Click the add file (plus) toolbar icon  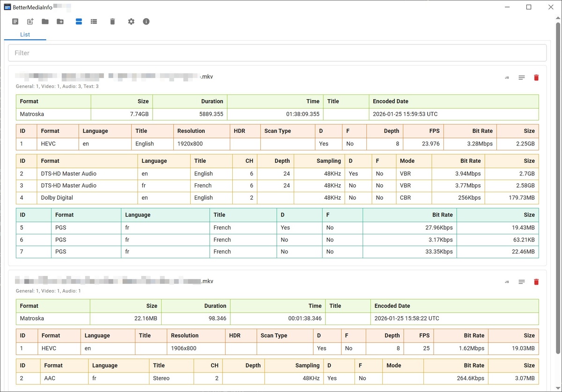coord(30,22)
